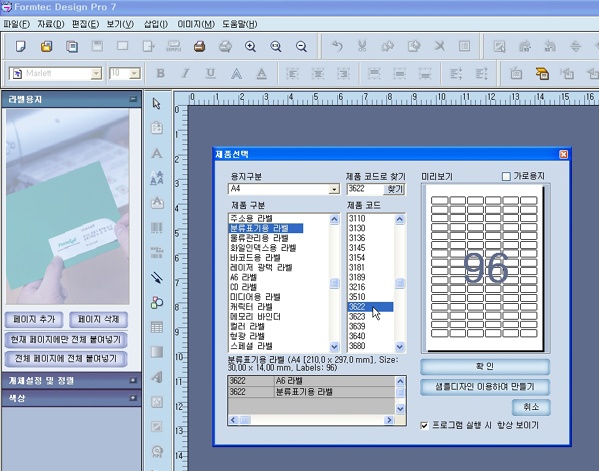Open the font size dropdown
The width and height of the screenshot is (599, 471).
pyautogui.click(x=134, y=73)
